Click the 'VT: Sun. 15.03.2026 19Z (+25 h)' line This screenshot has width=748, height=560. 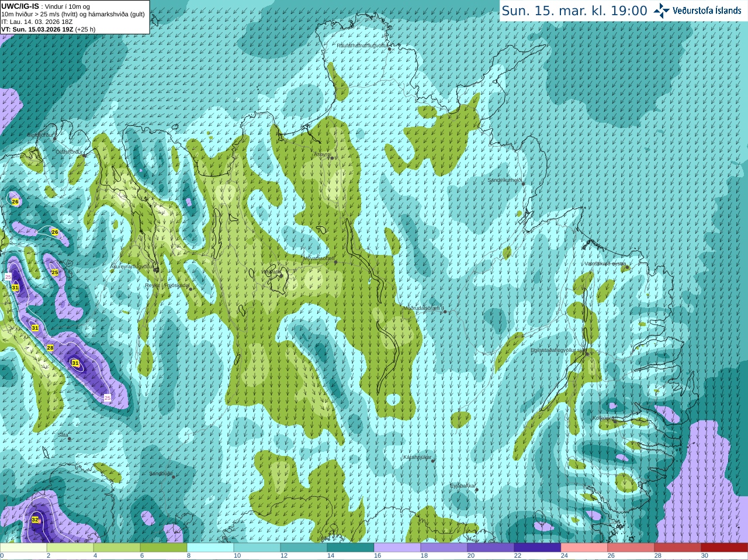point(49,29)
